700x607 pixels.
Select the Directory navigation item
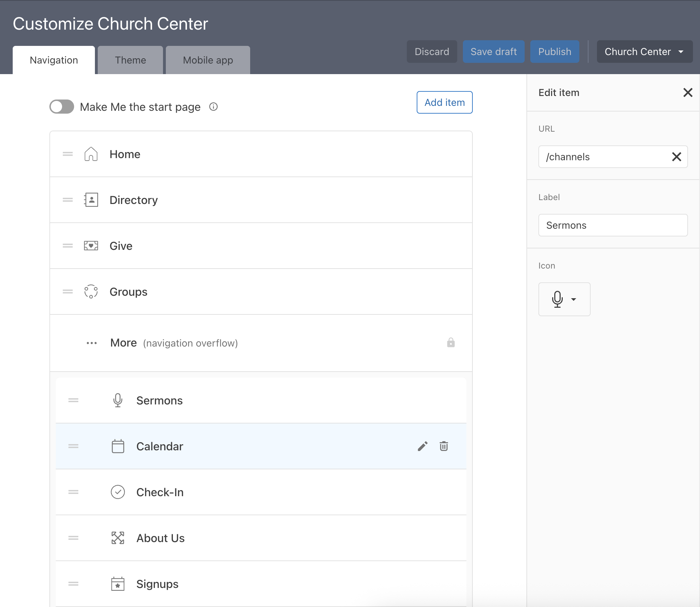click(x=261, y=200)
